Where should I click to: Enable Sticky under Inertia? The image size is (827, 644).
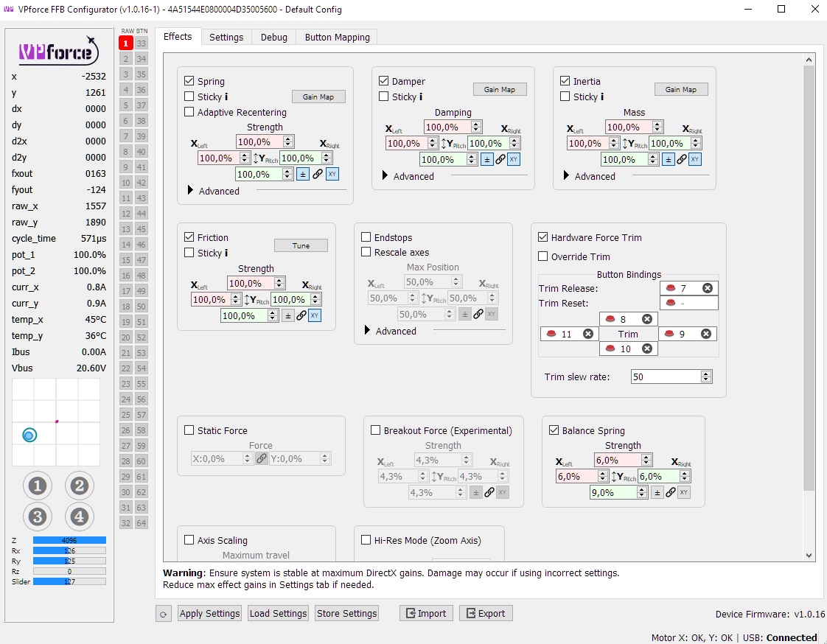[x=565, y=96]
